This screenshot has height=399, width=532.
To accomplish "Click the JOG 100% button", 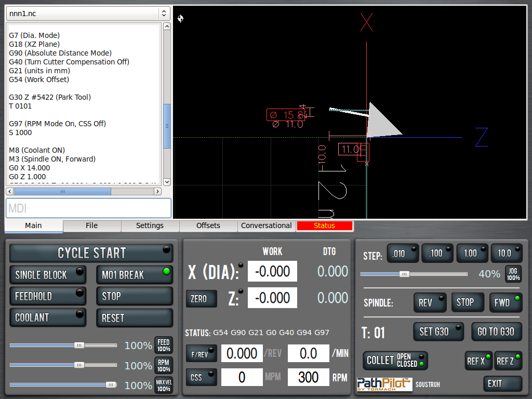I will tap(513, 274).
